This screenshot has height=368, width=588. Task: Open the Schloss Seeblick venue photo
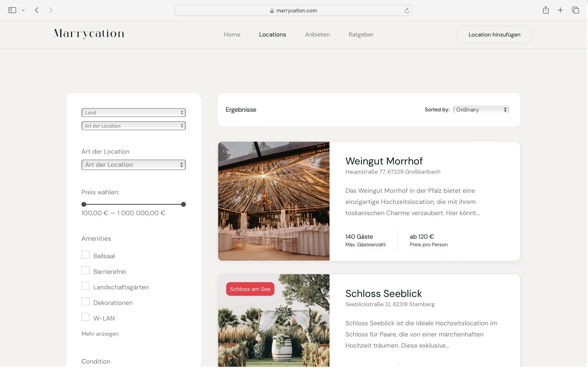click(274, 321)
